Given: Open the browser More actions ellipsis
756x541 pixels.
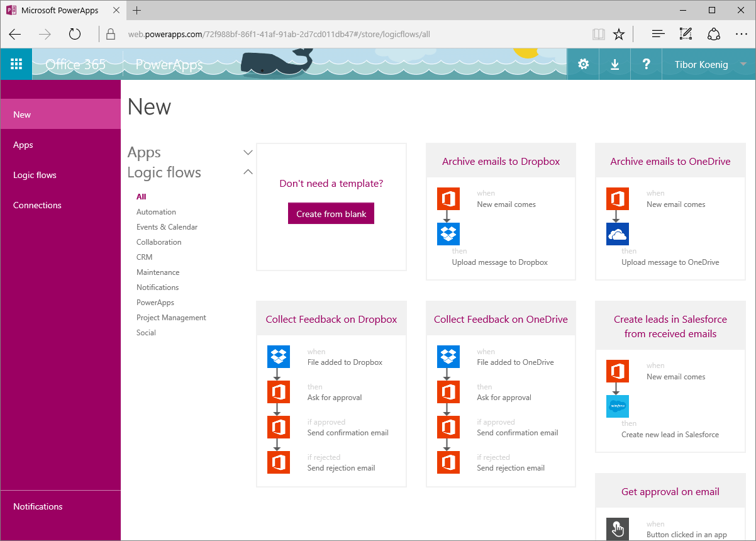Looking at the screenshot, I should tap(742, 34).
